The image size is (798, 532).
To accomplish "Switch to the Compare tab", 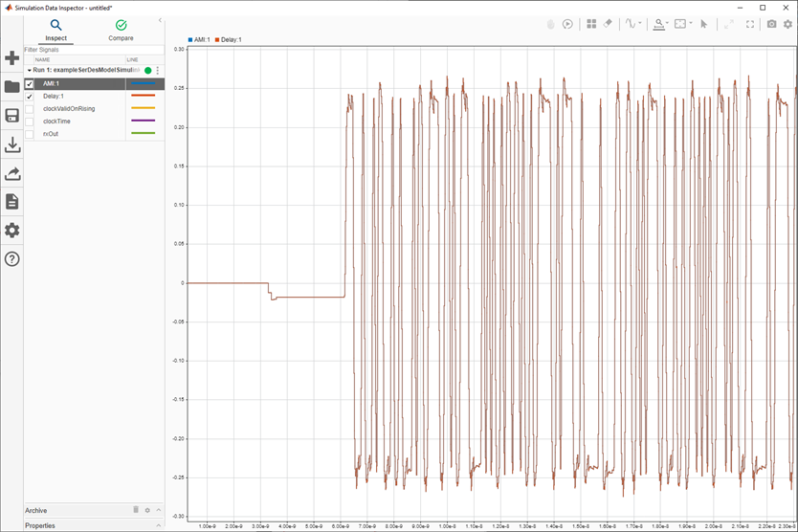I will point(121,30).
